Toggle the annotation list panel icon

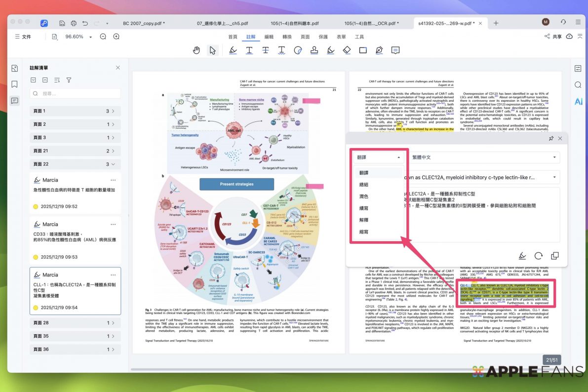pos(15,101)
